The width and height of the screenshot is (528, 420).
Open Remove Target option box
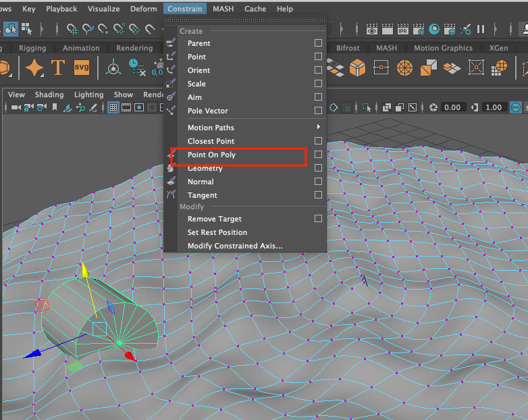tap(318, 219)
